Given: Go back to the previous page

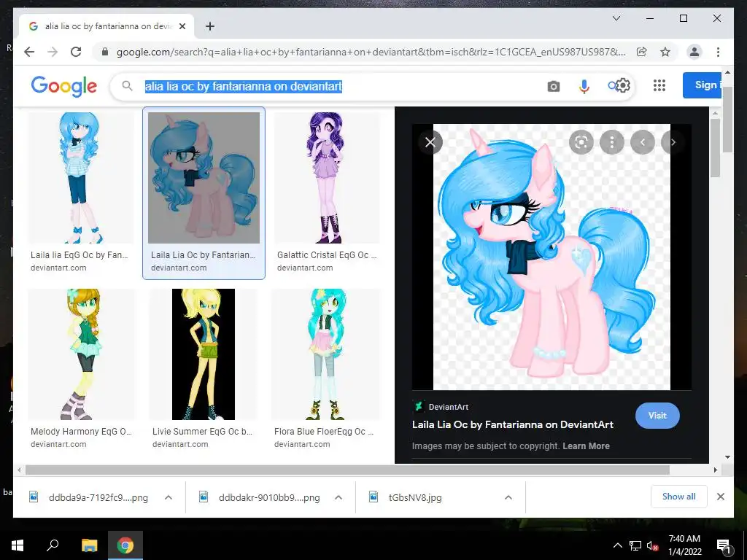Looking at the screenshot, I should point(29,52).
